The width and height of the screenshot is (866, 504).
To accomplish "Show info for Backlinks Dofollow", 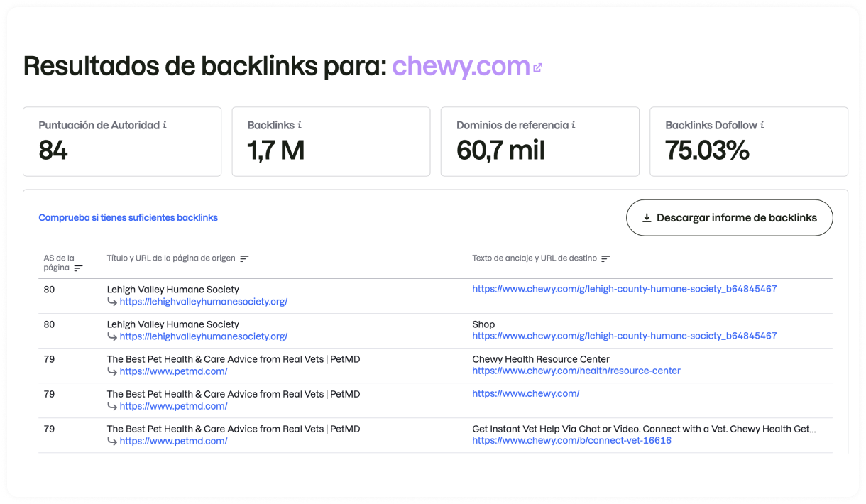I will (x=762, y=125).
